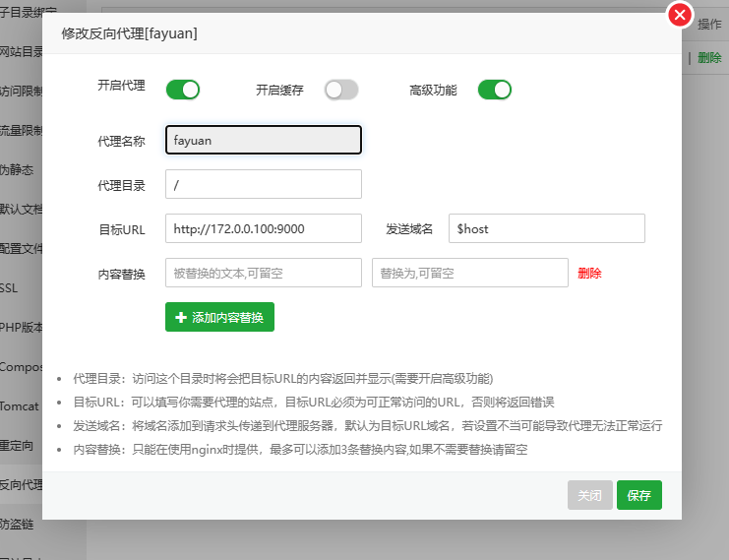
Task: Open the 默认文档 sidebar tab
Action: [22, 210]
